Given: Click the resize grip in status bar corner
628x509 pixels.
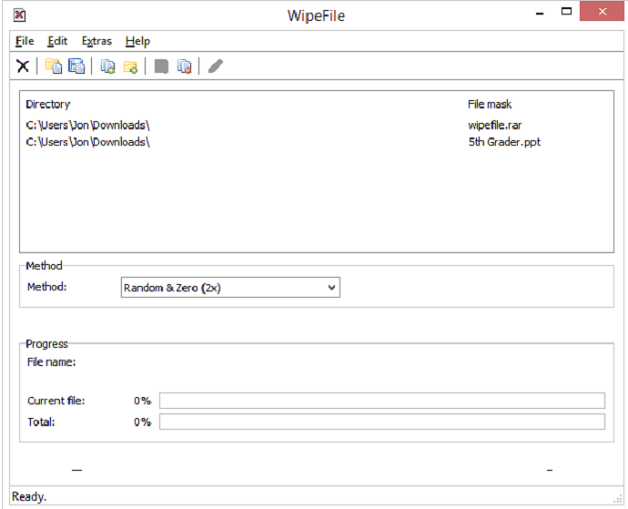Looking at the screenshot, I should click(x=617, y=498).
